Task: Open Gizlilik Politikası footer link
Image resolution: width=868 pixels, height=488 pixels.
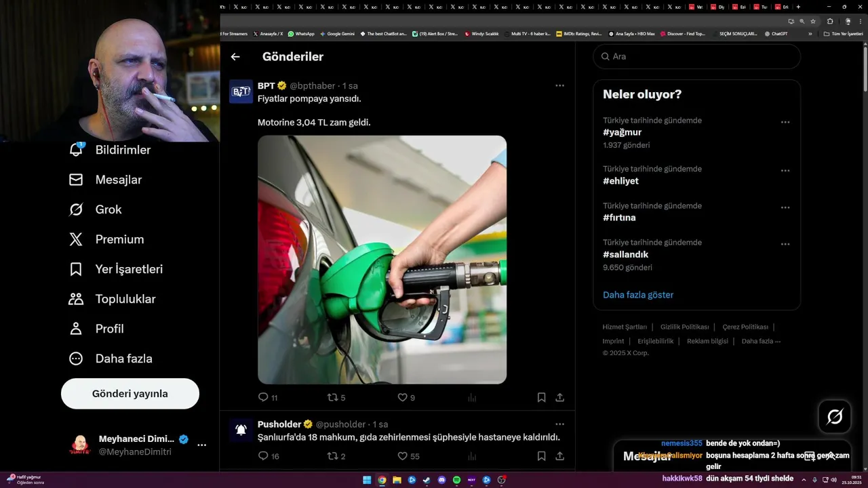Action: click(684, 327)
